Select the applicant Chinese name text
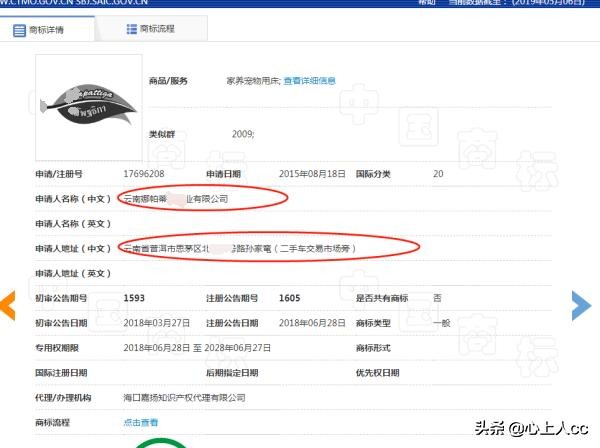 (x=176, y=199)
